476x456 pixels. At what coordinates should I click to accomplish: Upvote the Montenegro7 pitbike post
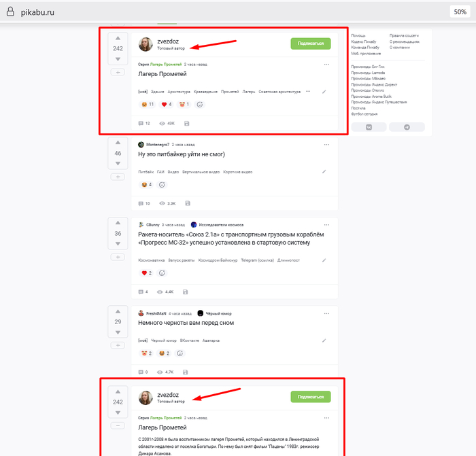coord(118,143)
